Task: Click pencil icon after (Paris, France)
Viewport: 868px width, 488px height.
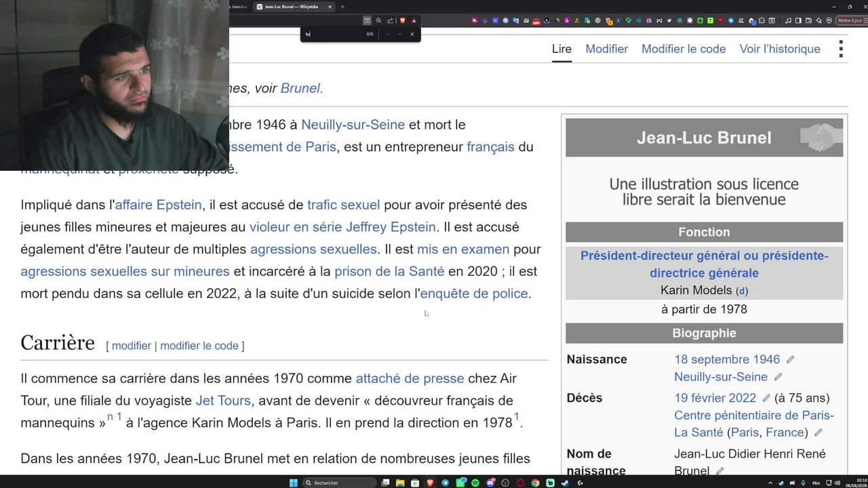Action: coord(818,432)
